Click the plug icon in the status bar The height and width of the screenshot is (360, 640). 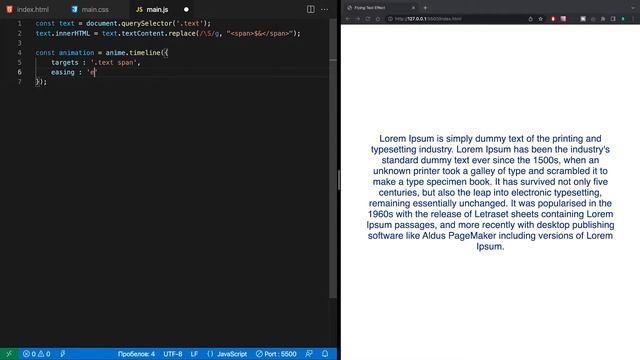(x=62, y=354)
